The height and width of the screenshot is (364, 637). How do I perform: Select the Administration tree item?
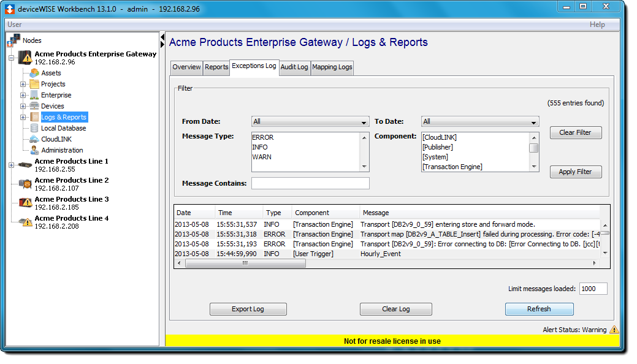[62, 150]
